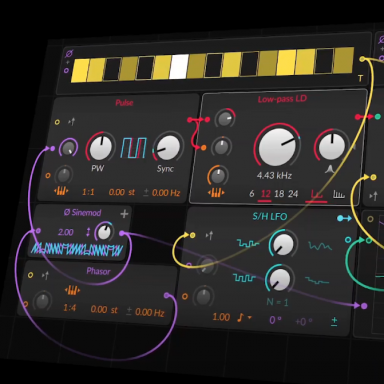
Task: Click the T label on the step sequencer
Action: point(360,78)
